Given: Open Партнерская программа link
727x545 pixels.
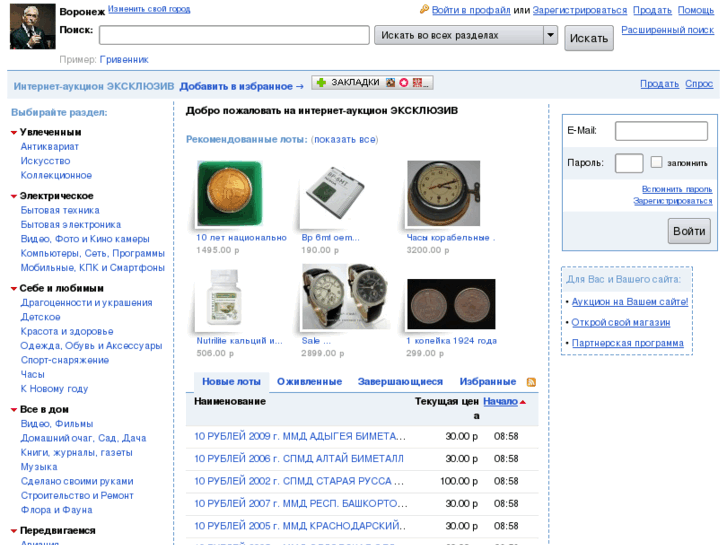Looking at the screenshot, I should 627,343.
